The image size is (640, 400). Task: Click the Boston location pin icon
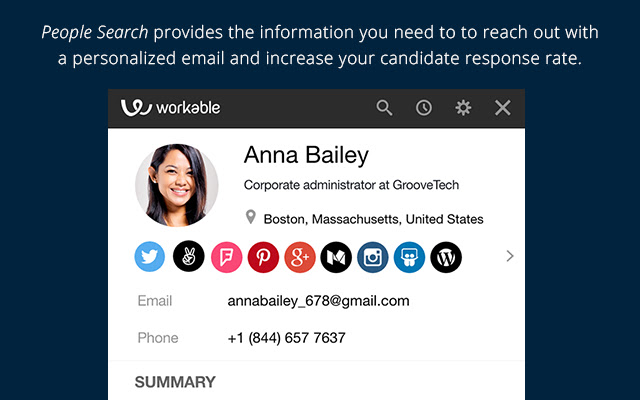(251, 217)
